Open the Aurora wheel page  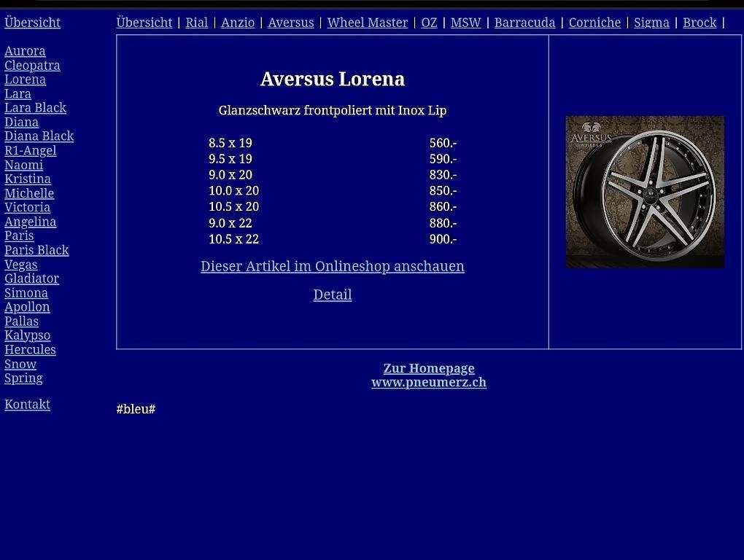[x=25, y=51]
